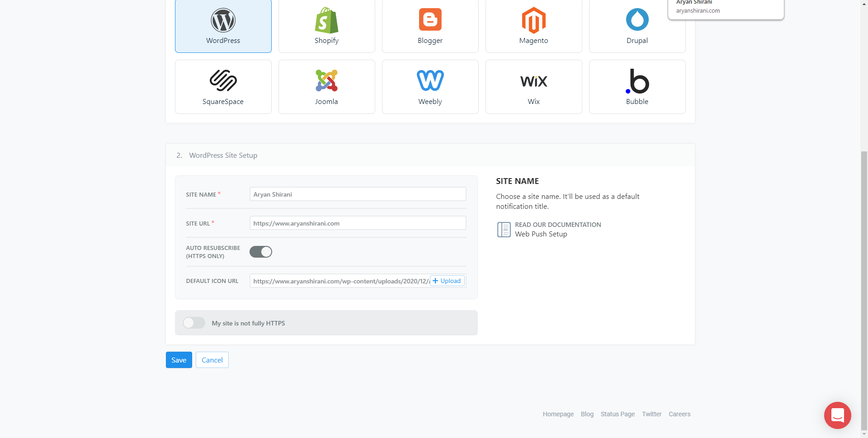Enable the 'My site is not fully HTTPS' switch

(194, 323)
